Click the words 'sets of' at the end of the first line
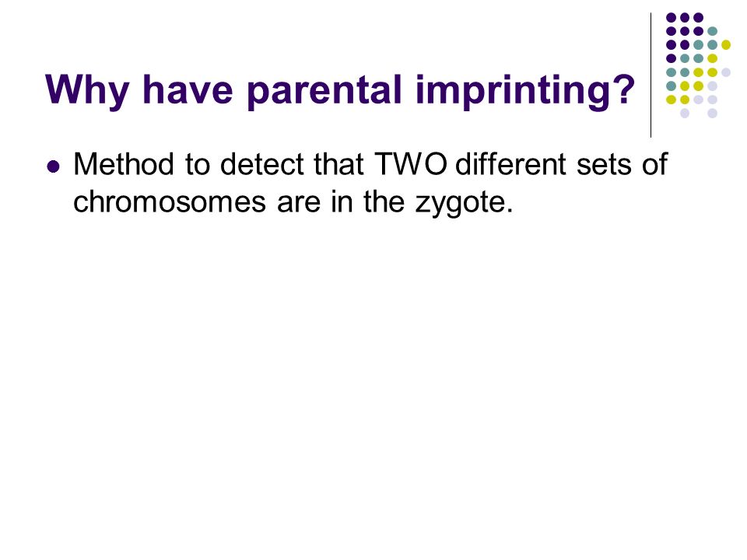Viewport: 747px width, 560px height. coord(622,164)
